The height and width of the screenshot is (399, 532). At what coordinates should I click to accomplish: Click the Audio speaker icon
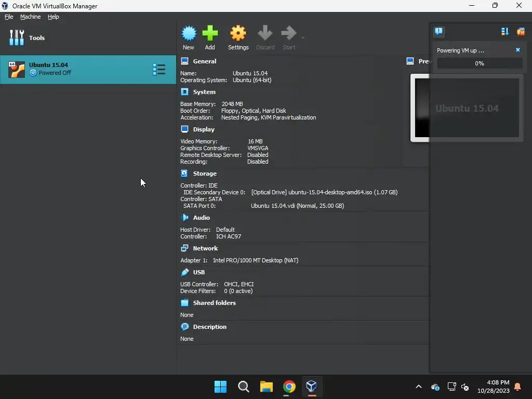click(x=184, y=218)
